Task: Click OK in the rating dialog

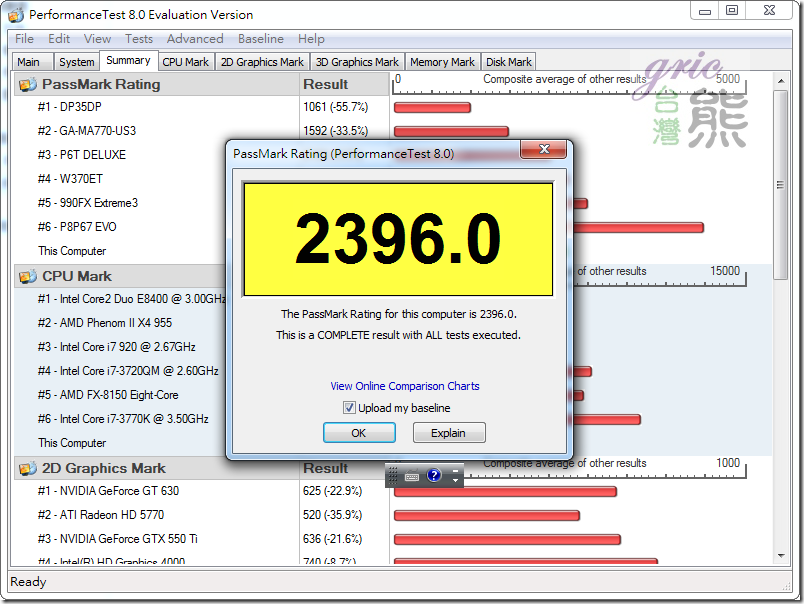Action: (359, 433)
